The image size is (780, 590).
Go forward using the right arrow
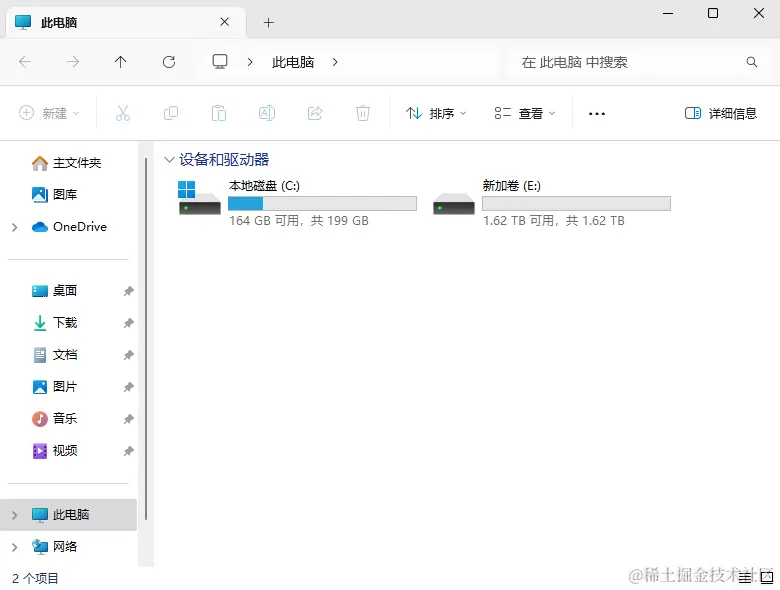click(x=73, y=62)
